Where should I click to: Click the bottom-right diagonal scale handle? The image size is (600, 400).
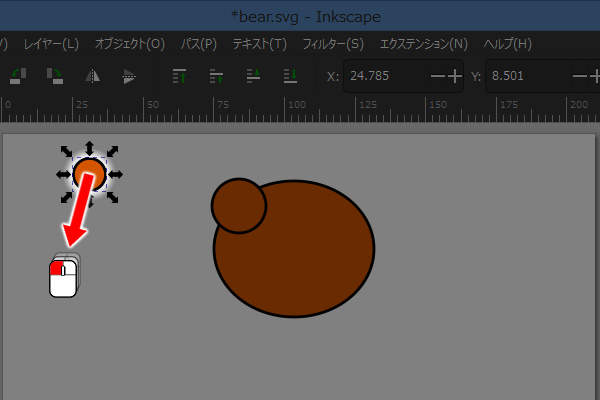point(112,197)
